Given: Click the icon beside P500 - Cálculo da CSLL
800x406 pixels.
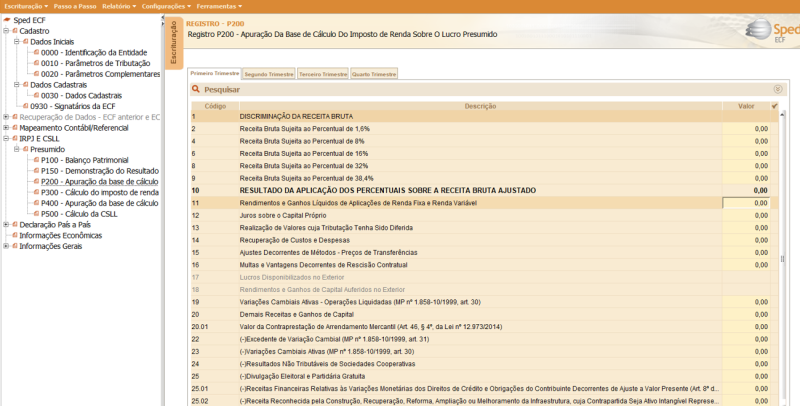Looking at the screenshot, I should pyautogui.click(x=36, y=213).
